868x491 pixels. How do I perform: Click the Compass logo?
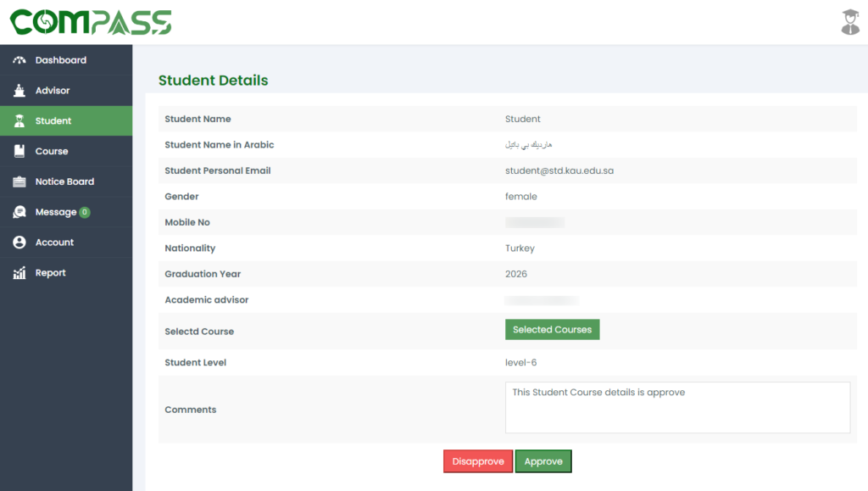[91, 22]
